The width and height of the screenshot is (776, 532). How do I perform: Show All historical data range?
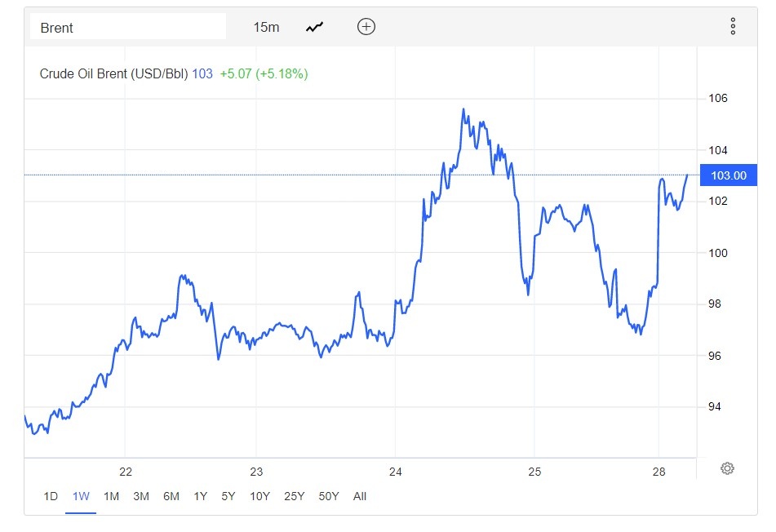(360, 496)
